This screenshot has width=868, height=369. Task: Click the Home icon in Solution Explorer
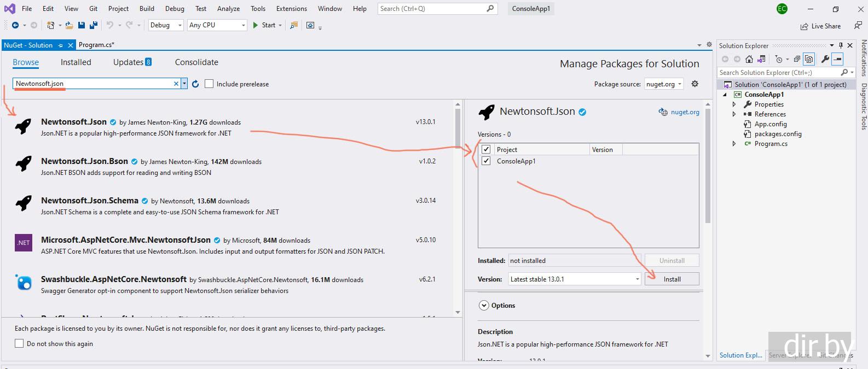[x=749, y=59]
